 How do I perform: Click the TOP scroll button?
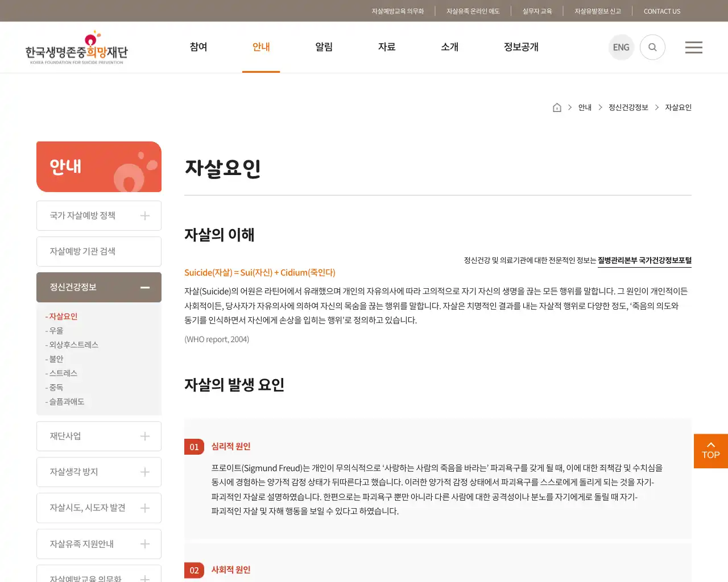(x=710, y=451)
